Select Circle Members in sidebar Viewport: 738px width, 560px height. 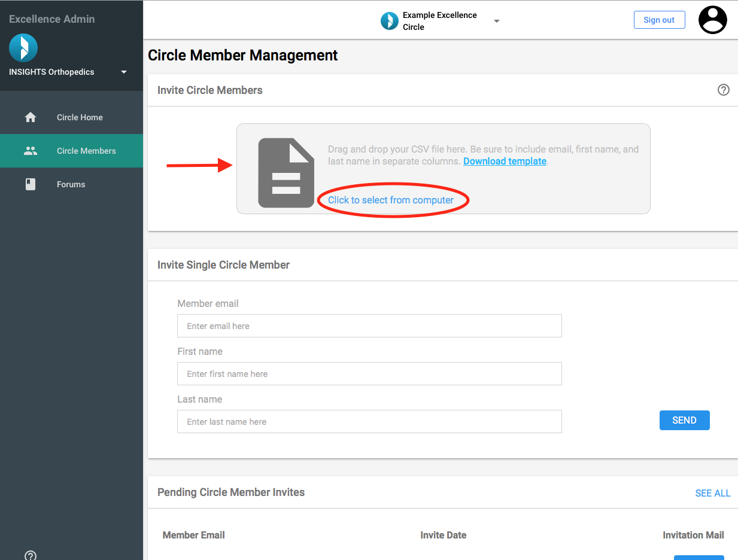click(x=71, y=151)
